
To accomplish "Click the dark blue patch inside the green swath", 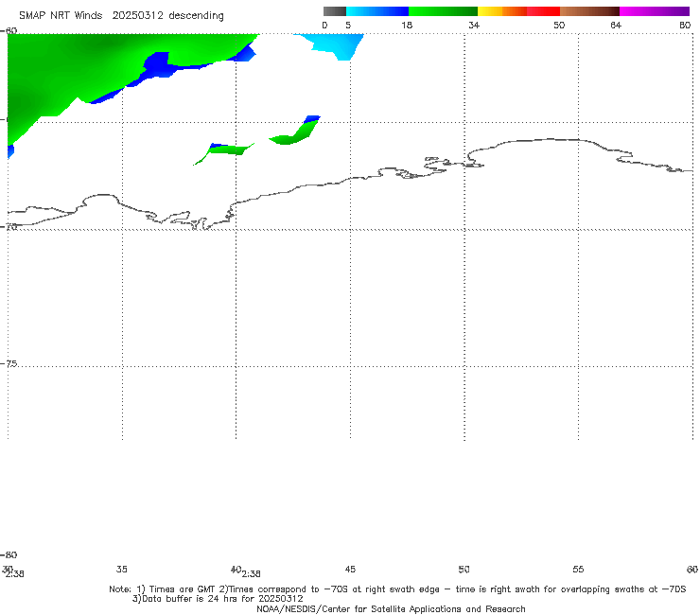I will pos(156,64).
